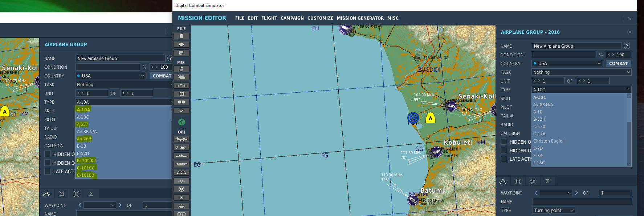Select the navigation point object tool
Viewport: 644px width, 216px height.
tap(181, 181)
